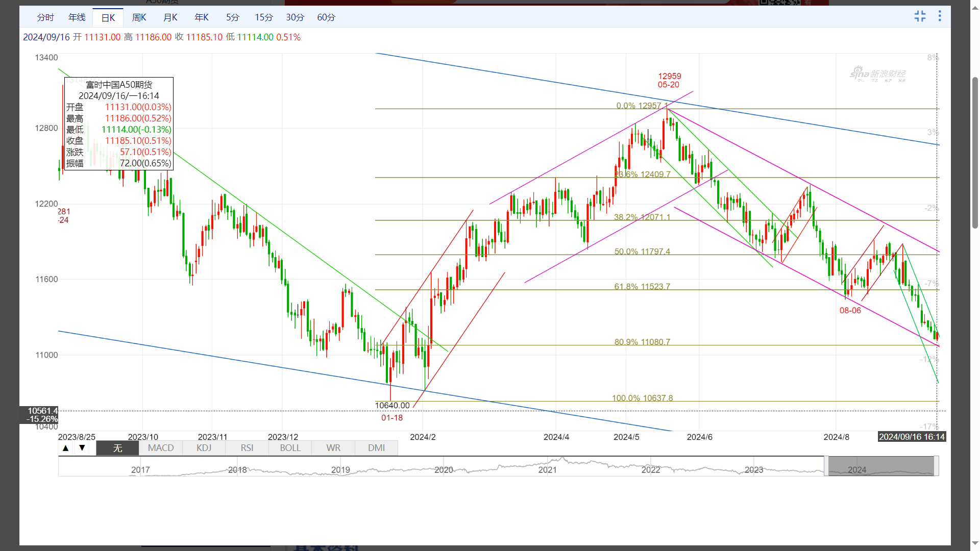Click the fullscreen collapse icon
The height and width of the screenshot is (551, 980).
tap(920, 16)
